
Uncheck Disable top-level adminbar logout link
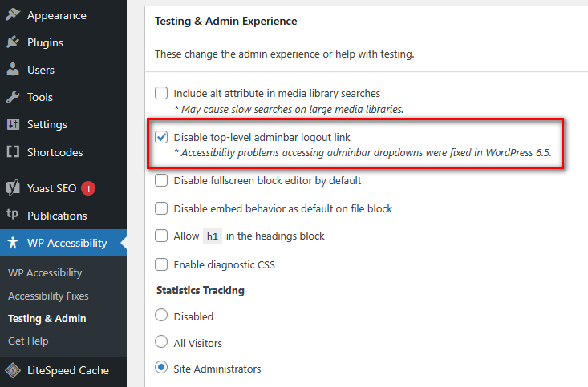pos(161,137)
